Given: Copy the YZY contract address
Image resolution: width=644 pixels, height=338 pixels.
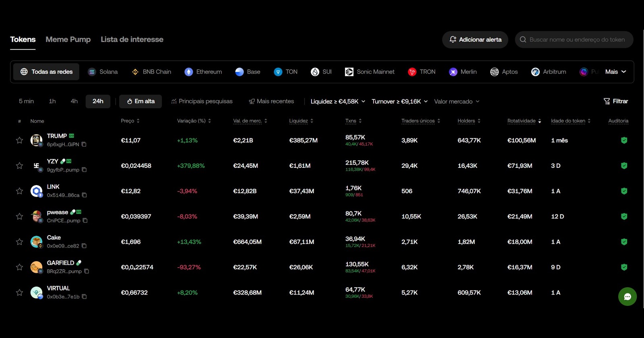Looking at the screenshot, I should point(84,170).
